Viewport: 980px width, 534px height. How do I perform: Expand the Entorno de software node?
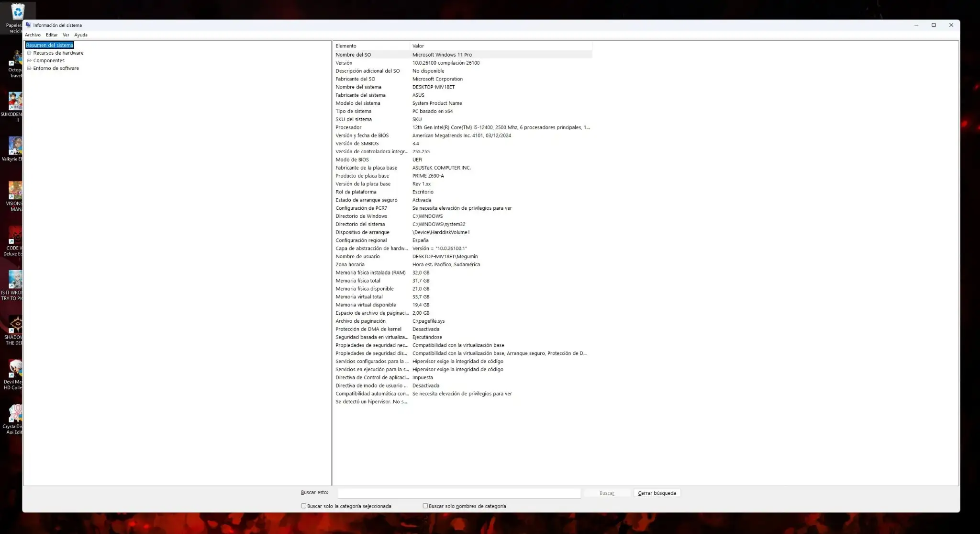(29, 68)
